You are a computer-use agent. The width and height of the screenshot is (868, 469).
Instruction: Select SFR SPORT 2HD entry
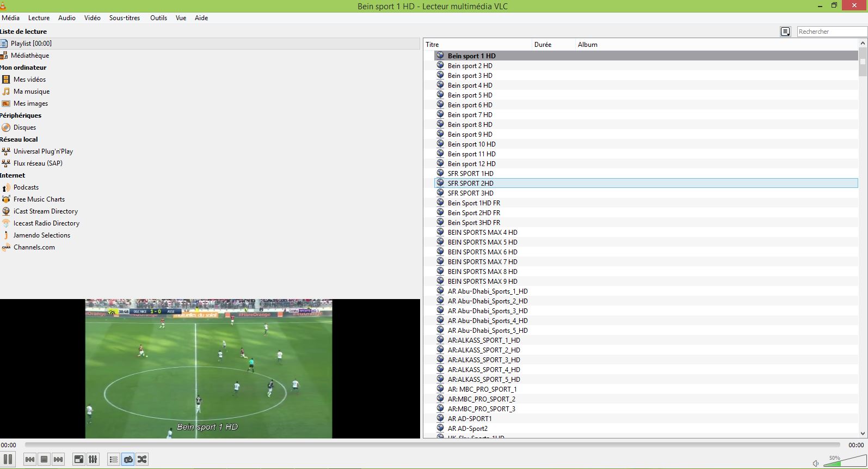(x=646, y=184)
